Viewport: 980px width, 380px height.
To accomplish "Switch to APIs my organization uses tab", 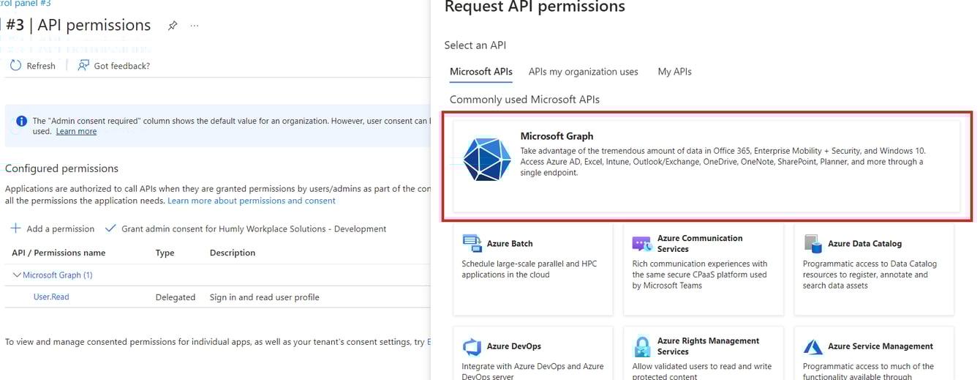I will [x=583, y=72].
